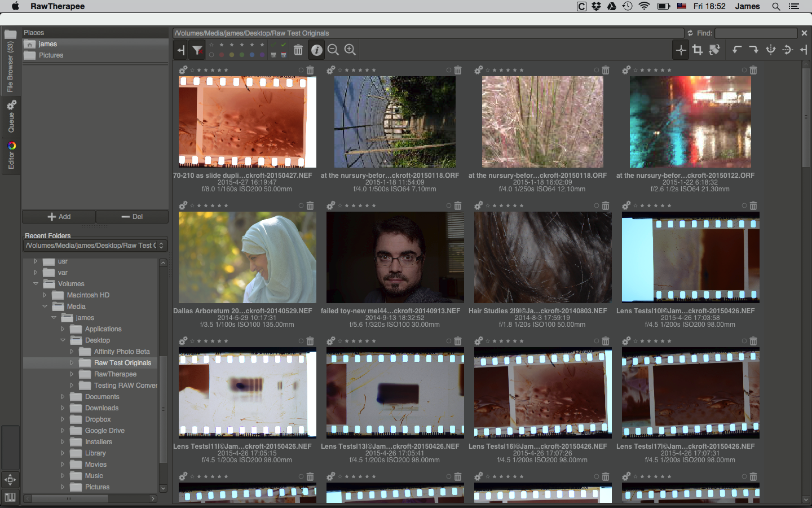This screenshot has height=508, width=812.
Task: Trash the failed toy-new mel44 image
Action: click(x=458, y=206)
